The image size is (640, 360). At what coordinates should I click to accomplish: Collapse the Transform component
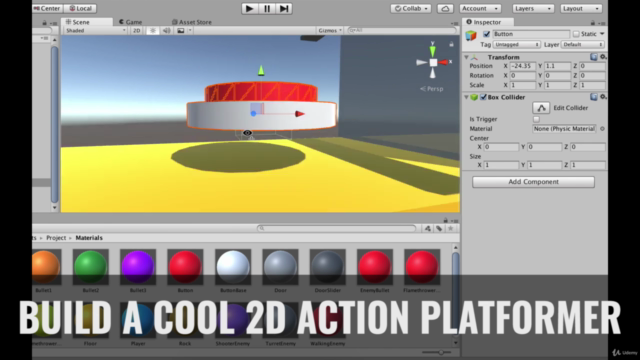coord(467,58)
